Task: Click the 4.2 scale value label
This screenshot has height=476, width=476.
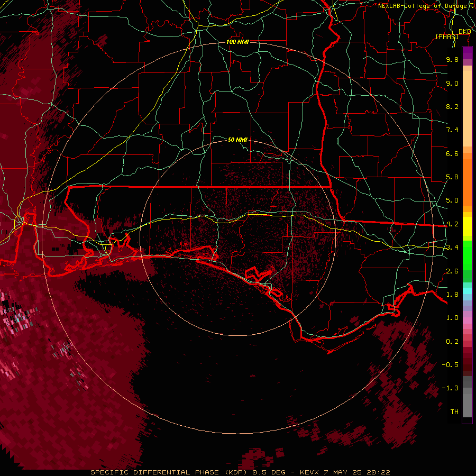Action: coord(452,224)
